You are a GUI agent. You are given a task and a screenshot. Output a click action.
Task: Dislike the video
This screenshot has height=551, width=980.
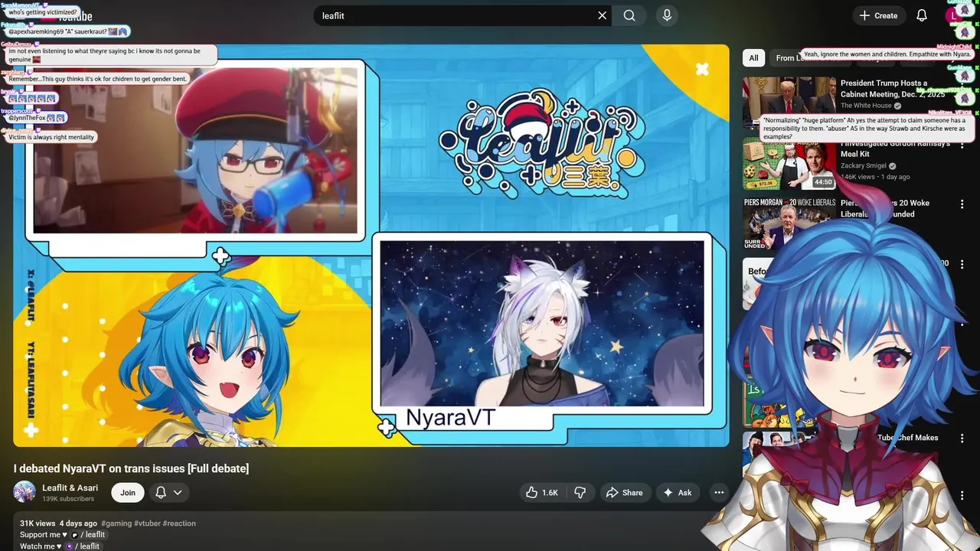point(580,492)
